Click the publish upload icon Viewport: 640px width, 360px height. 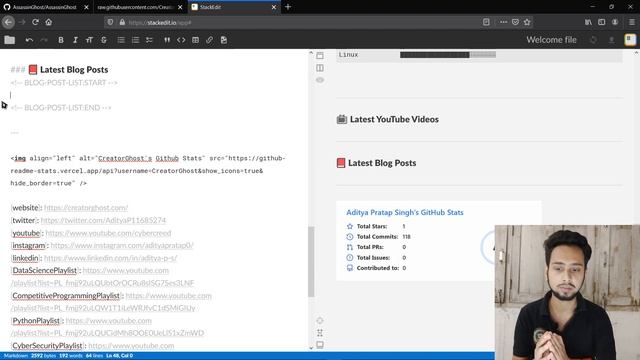(x=611, y=40)
